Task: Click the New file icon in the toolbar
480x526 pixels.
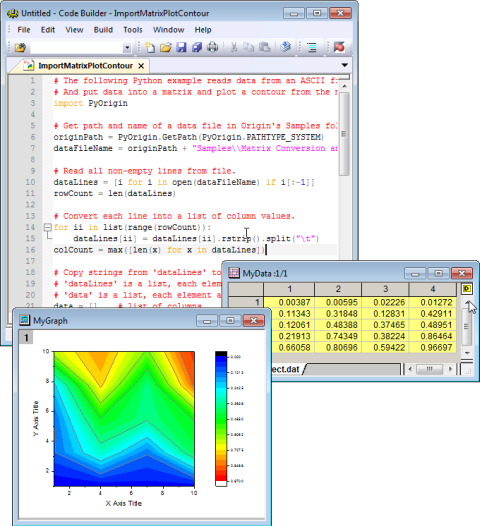Action: click(150, 48)
